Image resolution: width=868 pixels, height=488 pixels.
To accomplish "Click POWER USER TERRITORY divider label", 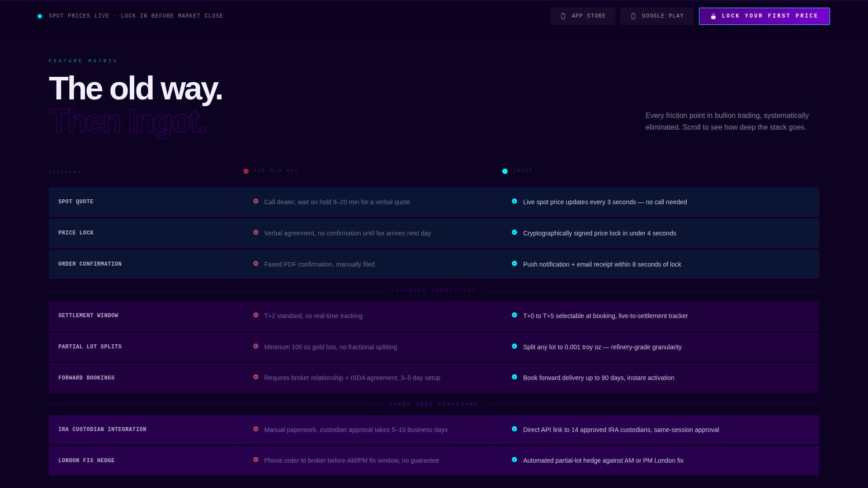I will (x=434, y=404).
